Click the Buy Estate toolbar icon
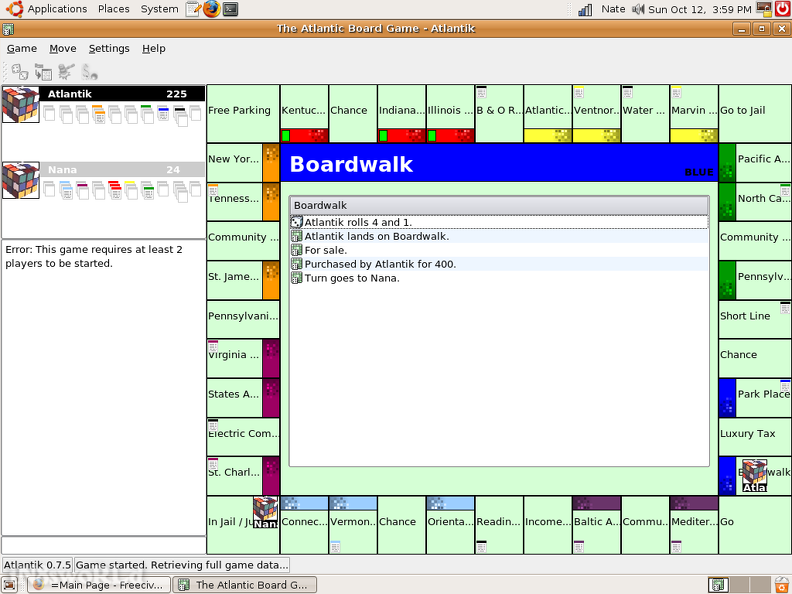This screenshot has width=792, height=594. 43,72
